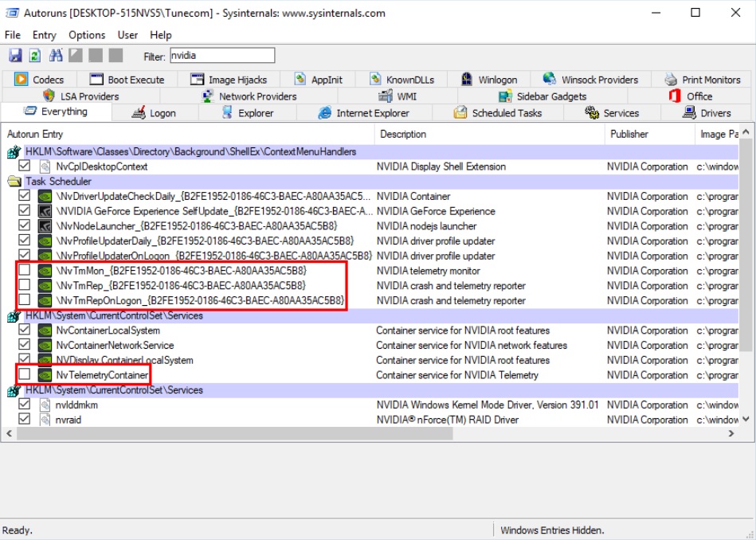Screen dimensions: 756x540
Task: Click the Find binoculars icon
Action: tap(56, 56)
